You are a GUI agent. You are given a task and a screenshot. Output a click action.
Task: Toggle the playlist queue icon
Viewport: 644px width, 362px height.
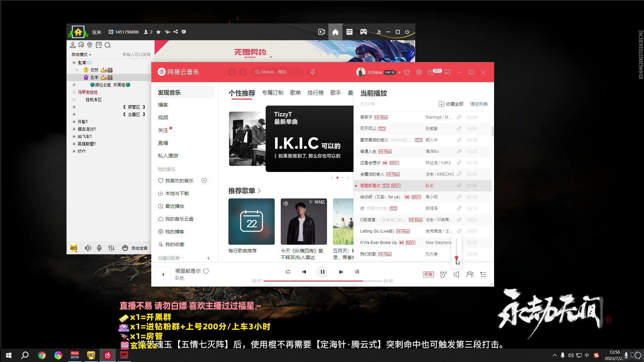coord(483,275)
